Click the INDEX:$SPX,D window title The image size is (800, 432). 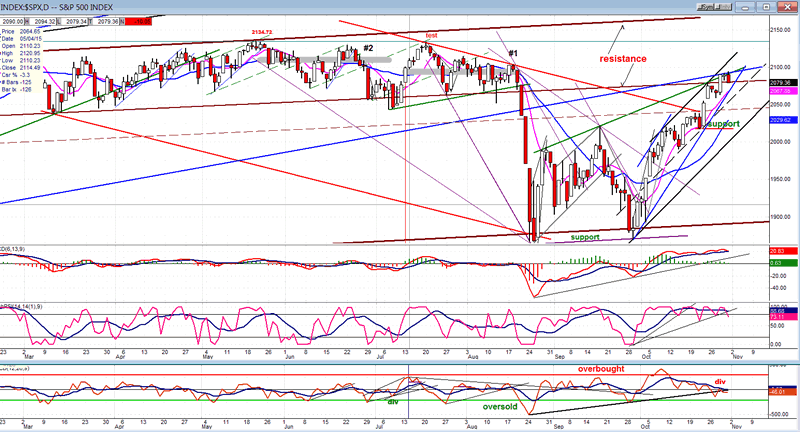(x=57, y=7)
